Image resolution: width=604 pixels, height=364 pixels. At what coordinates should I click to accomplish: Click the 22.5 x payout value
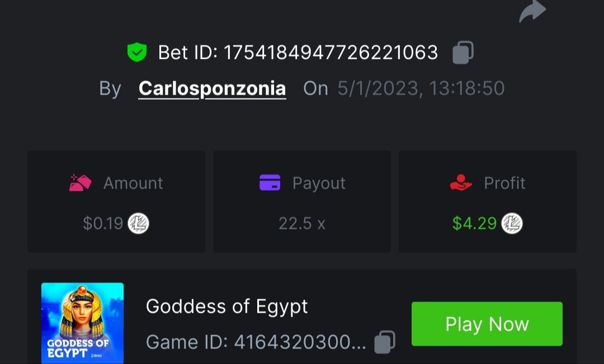(302, 224)
